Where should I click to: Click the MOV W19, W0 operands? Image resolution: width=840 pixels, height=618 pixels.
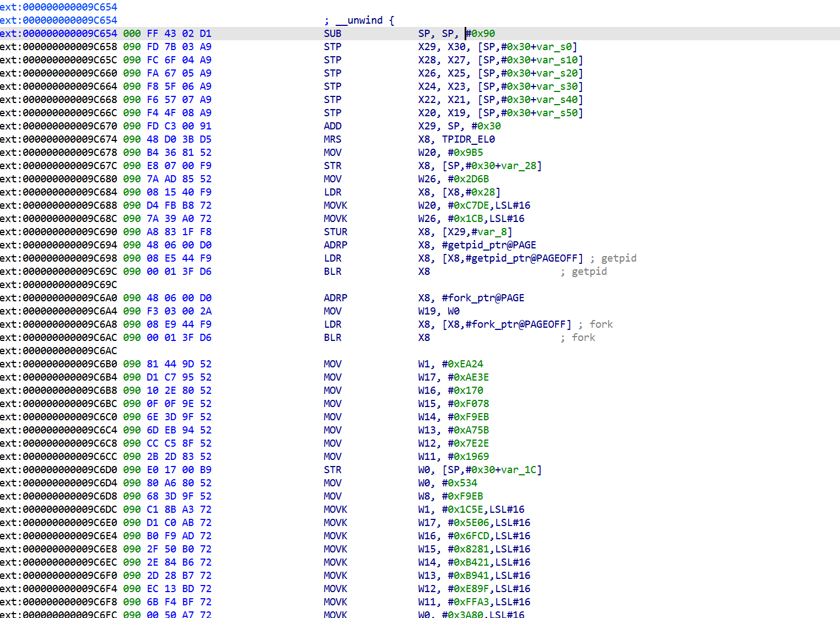pos(439,311)
